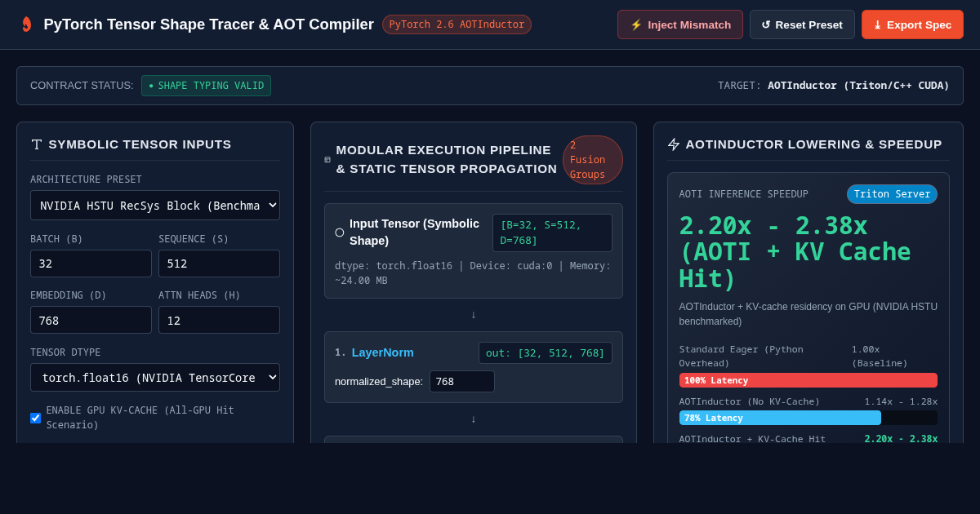Click the lightning icon beside AOTInductor Lowering
980x514 pixels.
674,144
